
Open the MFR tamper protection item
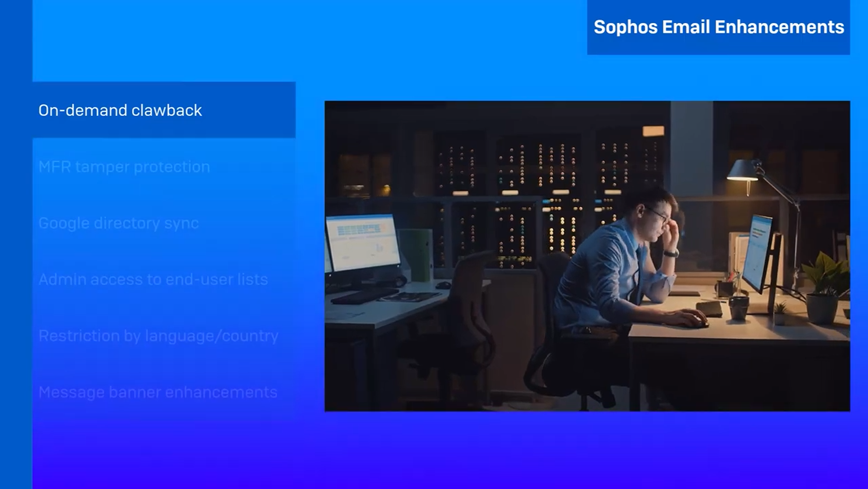[x=124, y=167]
